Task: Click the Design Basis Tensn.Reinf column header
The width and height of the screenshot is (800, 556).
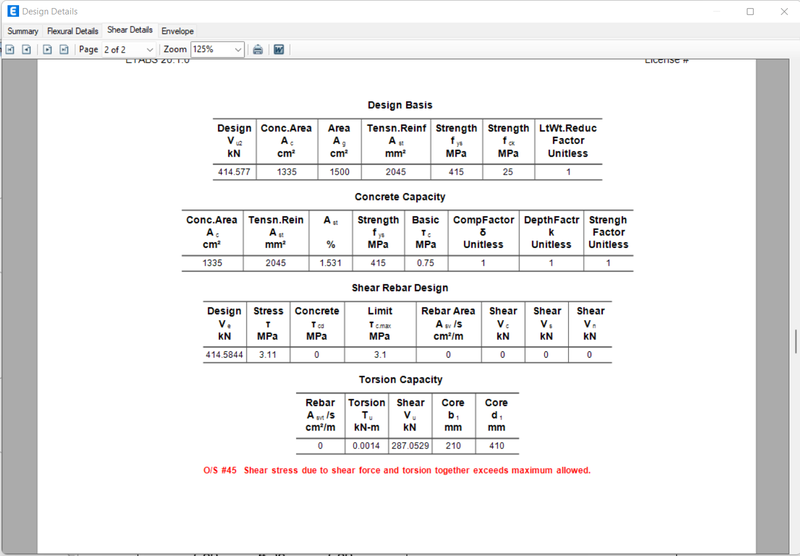Action: click(x=396, y=141)
